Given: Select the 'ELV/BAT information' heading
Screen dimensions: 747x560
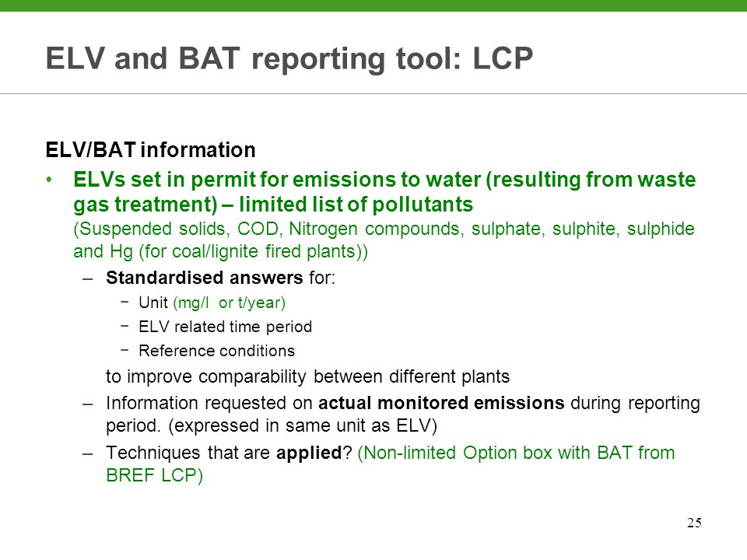Looking at the screenshot, I should tap(150, 150).
